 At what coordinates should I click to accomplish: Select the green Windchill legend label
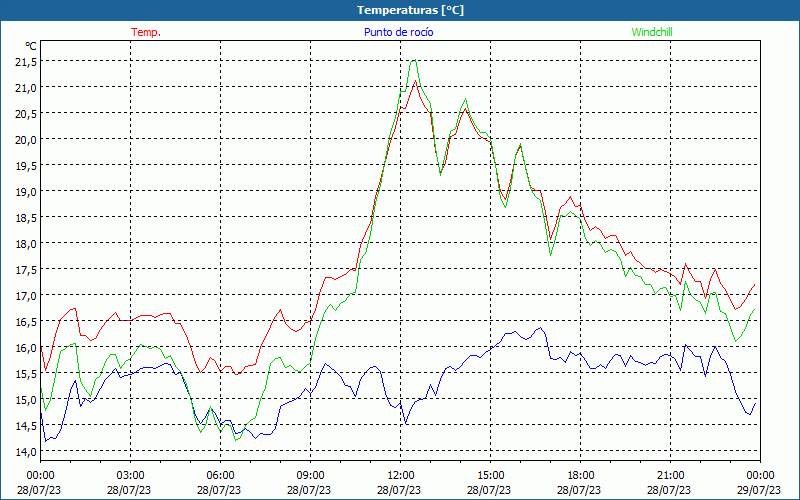tap(652, 32)
